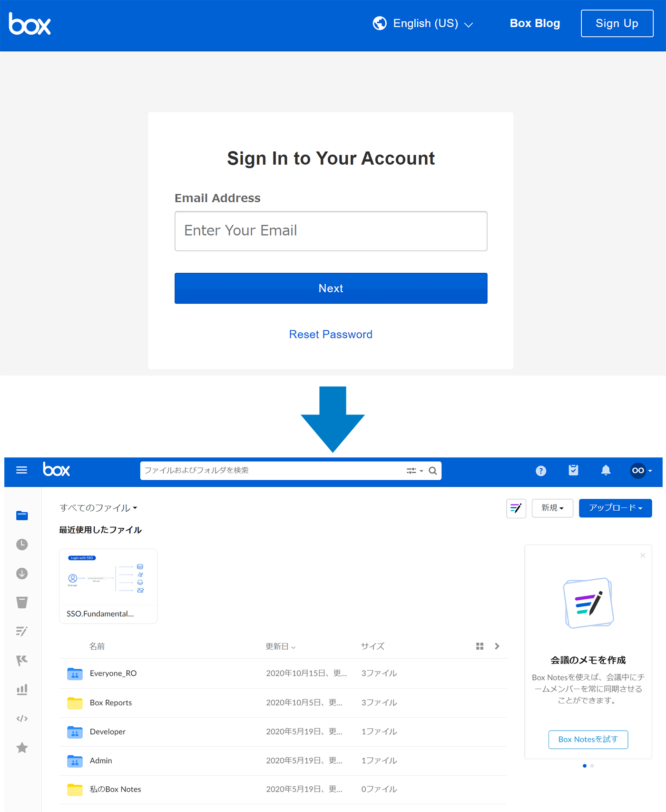Toggle the hamburger menu in file view
This screenshot has height=812, width=666.
tap(22, 470)
